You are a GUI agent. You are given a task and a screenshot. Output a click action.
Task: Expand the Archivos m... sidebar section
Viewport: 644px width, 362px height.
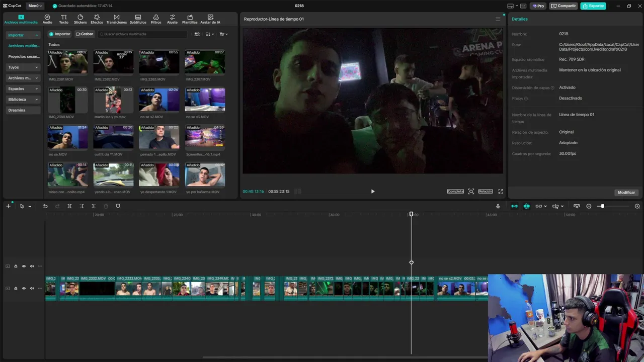[23, 78]
